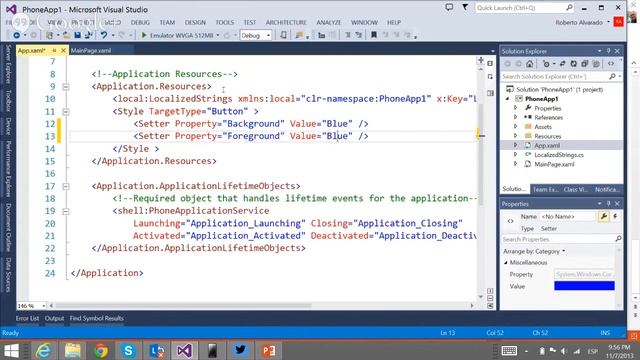
Task: Click the View Code icon in Solution Explorer
Action: [x=611, y=64]
